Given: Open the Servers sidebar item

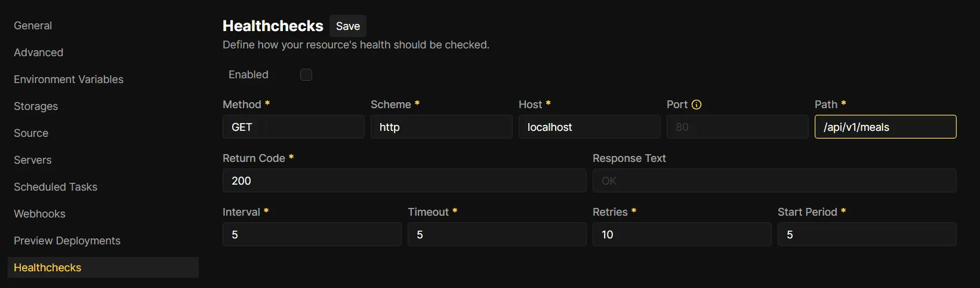Looking at the screenshot, I should pos(33,160).
